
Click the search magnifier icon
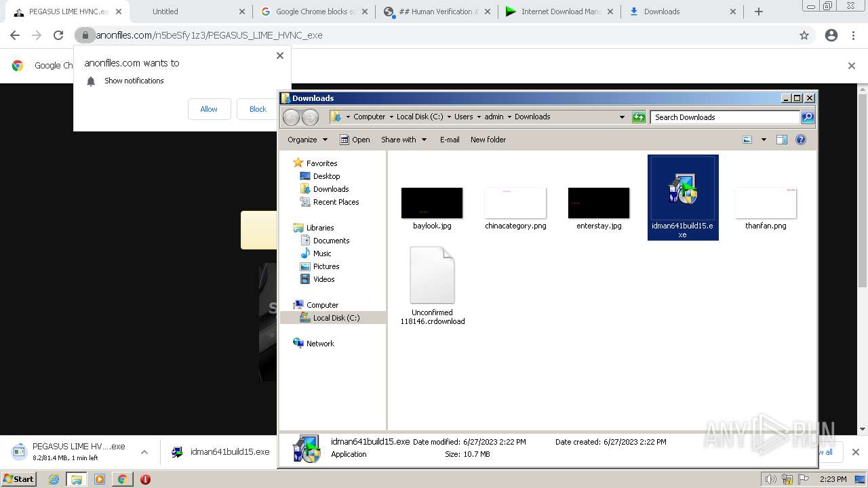(808, 117)
